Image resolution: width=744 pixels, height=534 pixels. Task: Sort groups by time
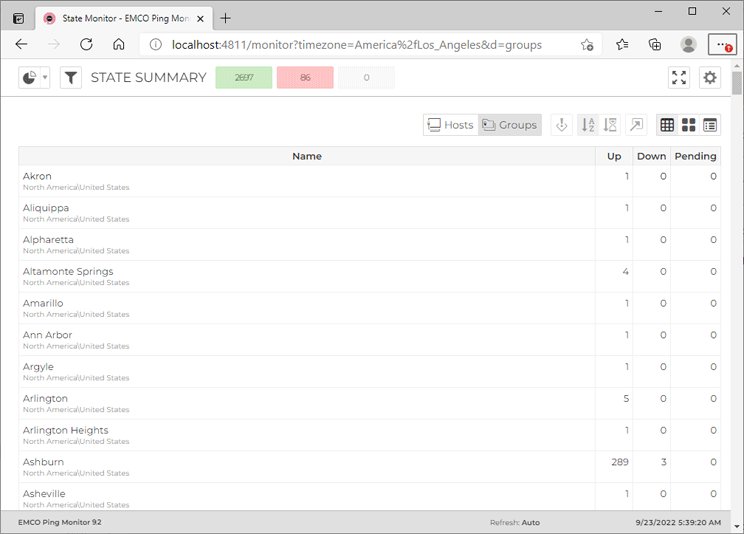point(611,125)
